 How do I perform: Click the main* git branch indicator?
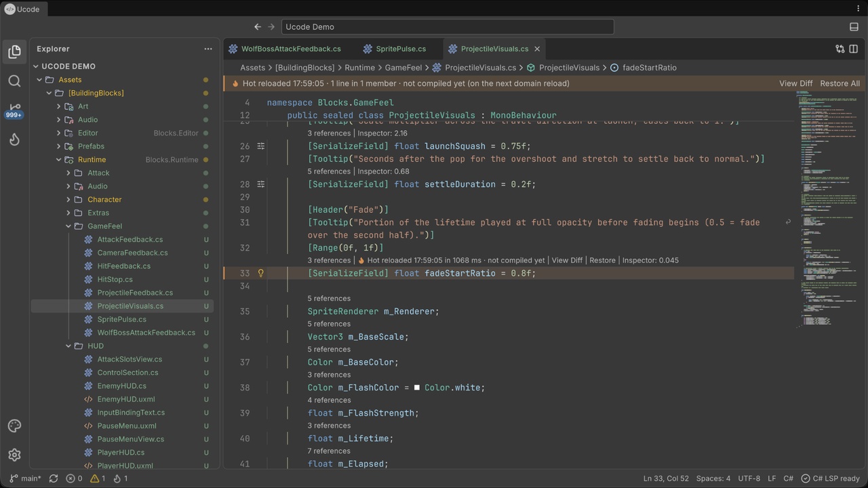(25, 479)
